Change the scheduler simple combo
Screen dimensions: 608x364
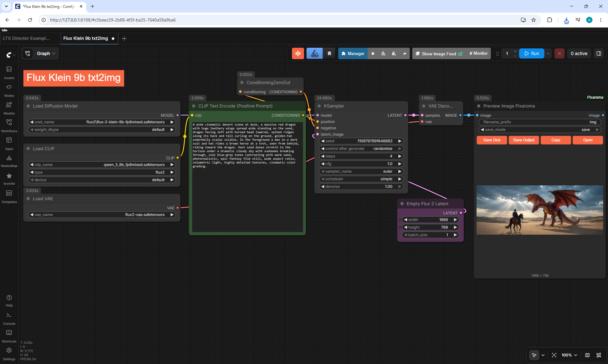[x=361, y=179]
